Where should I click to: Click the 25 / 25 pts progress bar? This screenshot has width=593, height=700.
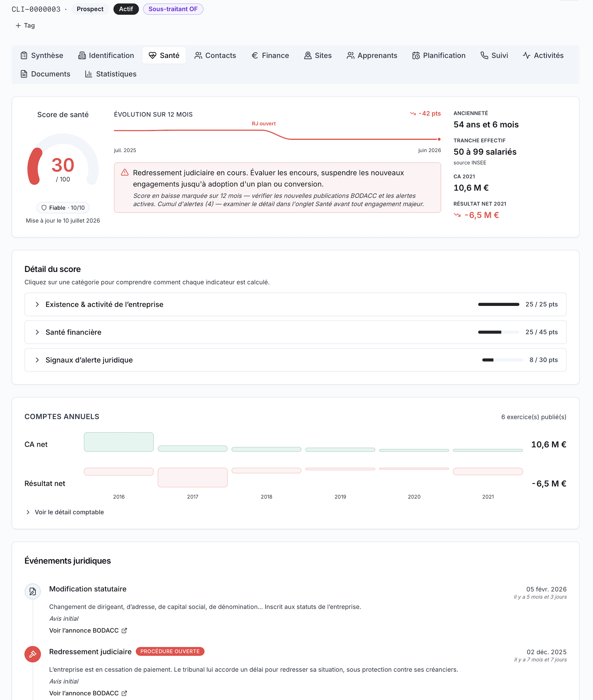(x=499, y=304)
